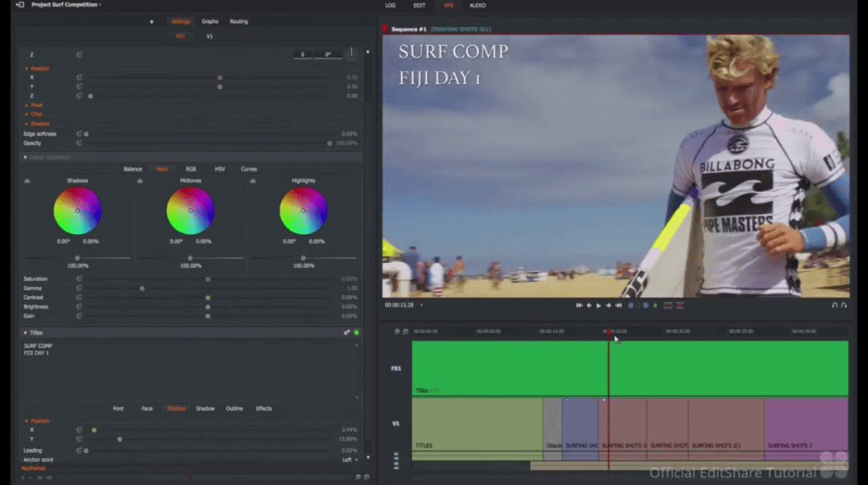Screen dimensions: 868x485
Task: Jump to the start of the sequence
Action: [579, 305]
